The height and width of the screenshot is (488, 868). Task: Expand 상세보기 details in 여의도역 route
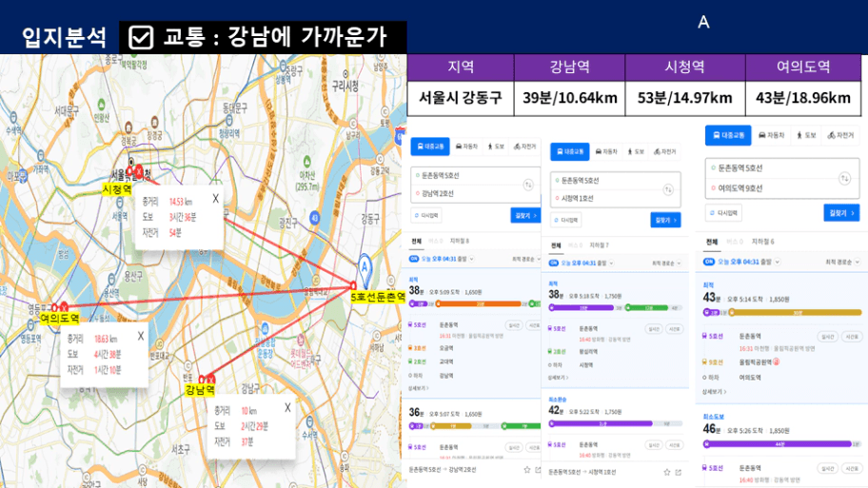(x=715, y=392)
